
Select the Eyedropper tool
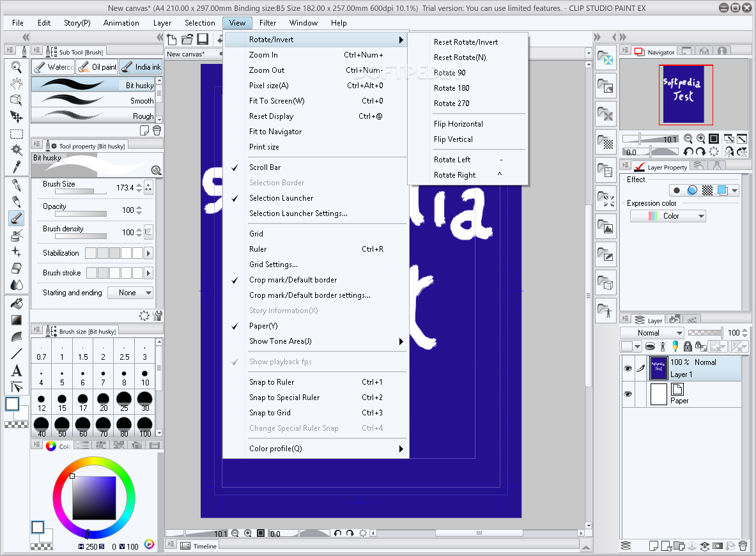(x=17, y=166)
